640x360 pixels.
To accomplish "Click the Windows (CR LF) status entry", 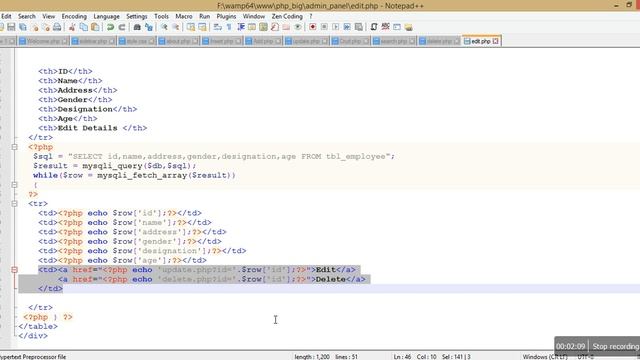I will tap(545, 357).
